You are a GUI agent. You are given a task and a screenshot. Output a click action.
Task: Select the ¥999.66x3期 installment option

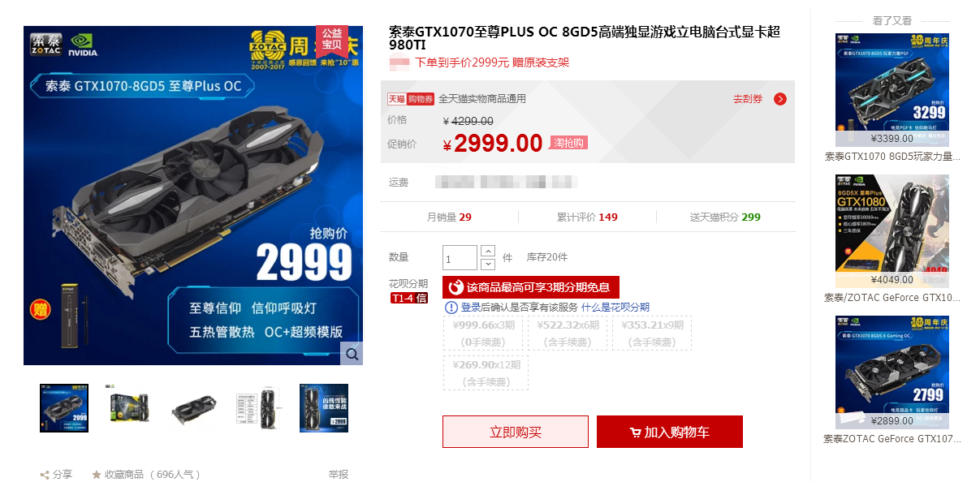pyautogui.click(x=485, y=334)
